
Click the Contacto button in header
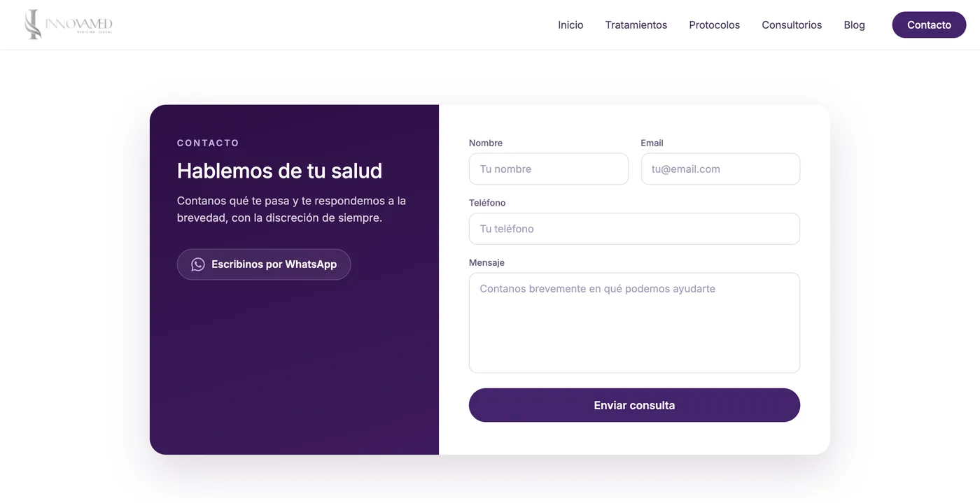pos(929,24)
